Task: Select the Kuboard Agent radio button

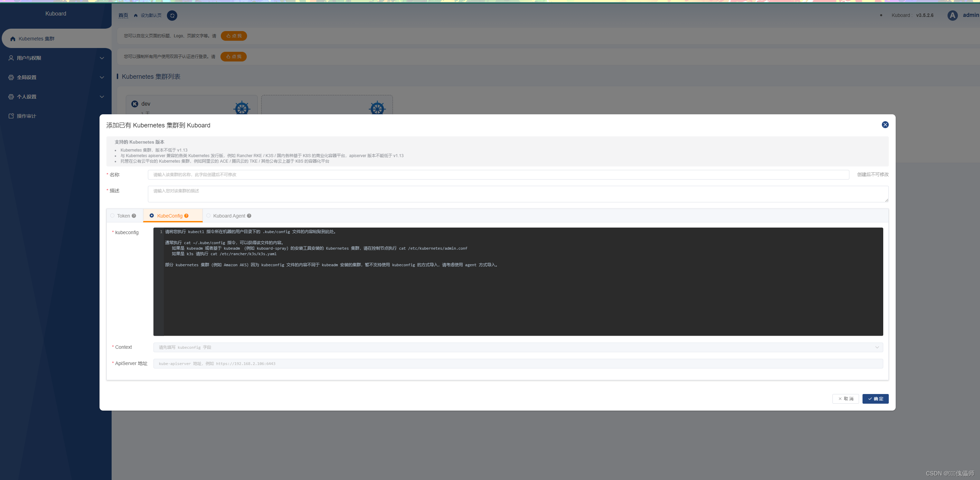Action: pyautogui.click(x=208, y=215)
